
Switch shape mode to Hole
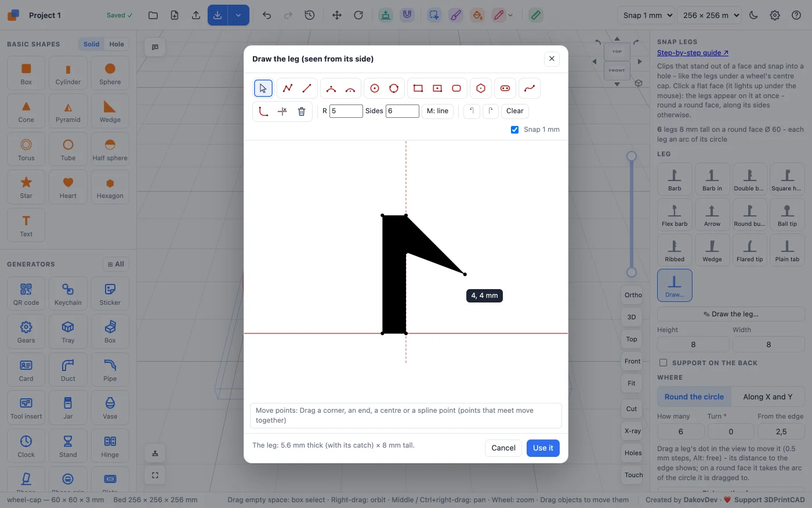point(117,44)
